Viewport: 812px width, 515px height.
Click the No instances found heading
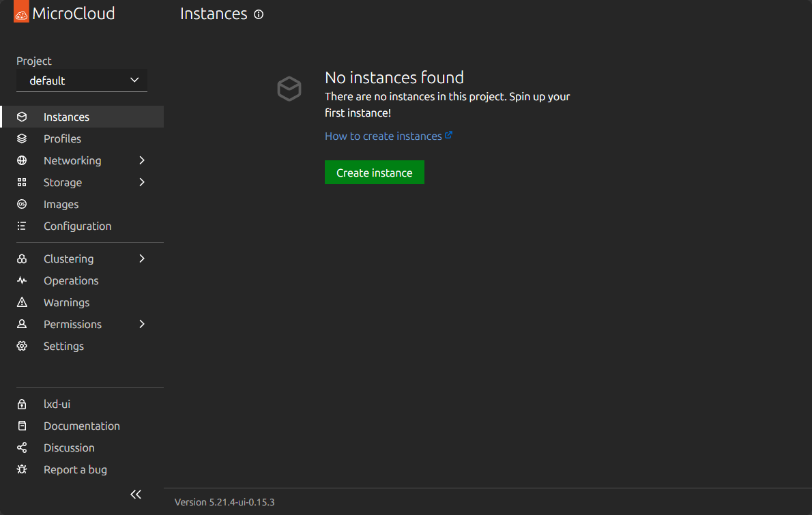(x=394, y=78)
